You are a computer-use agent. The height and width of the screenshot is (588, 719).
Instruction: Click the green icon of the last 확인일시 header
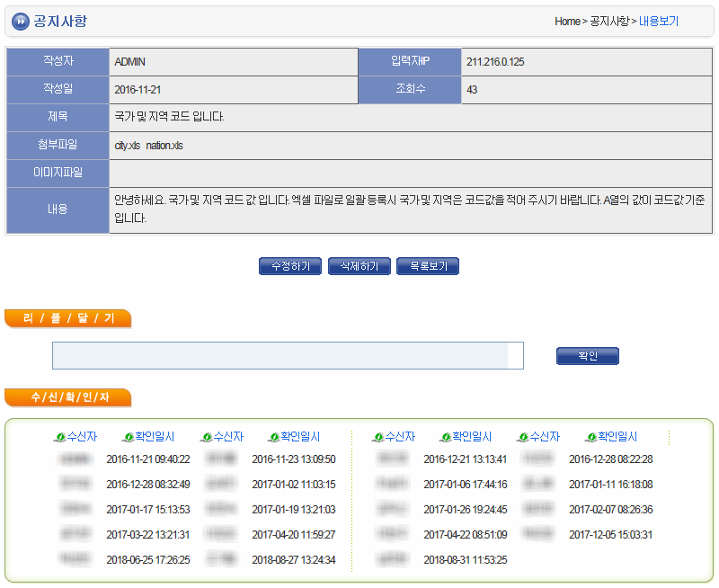tap(591, 438)
